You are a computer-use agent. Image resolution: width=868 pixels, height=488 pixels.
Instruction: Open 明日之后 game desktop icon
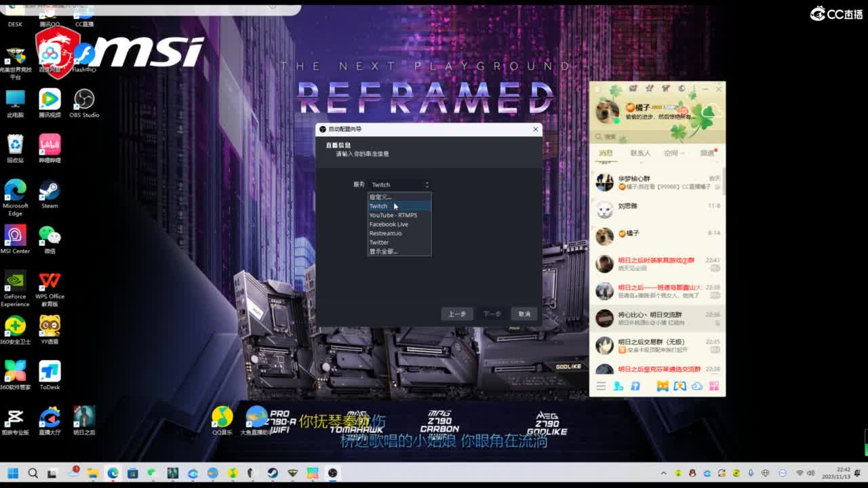[84, 421]
